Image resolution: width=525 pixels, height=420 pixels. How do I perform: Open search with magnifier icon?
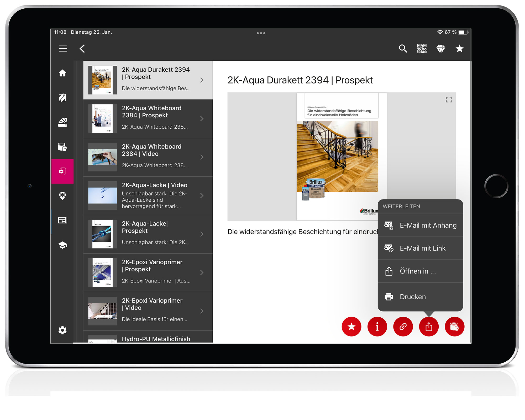coord(403,49)
